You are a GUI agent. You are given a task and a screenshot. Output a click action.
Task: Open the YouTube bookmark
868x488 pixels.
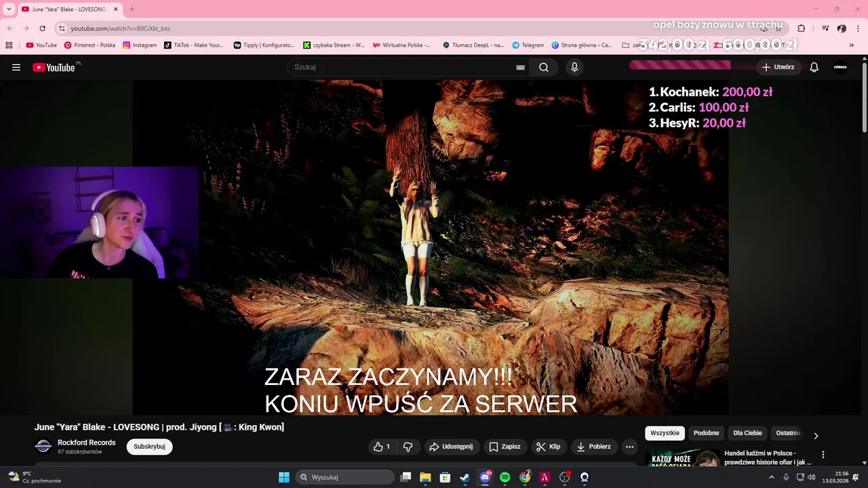pos(41,45)
